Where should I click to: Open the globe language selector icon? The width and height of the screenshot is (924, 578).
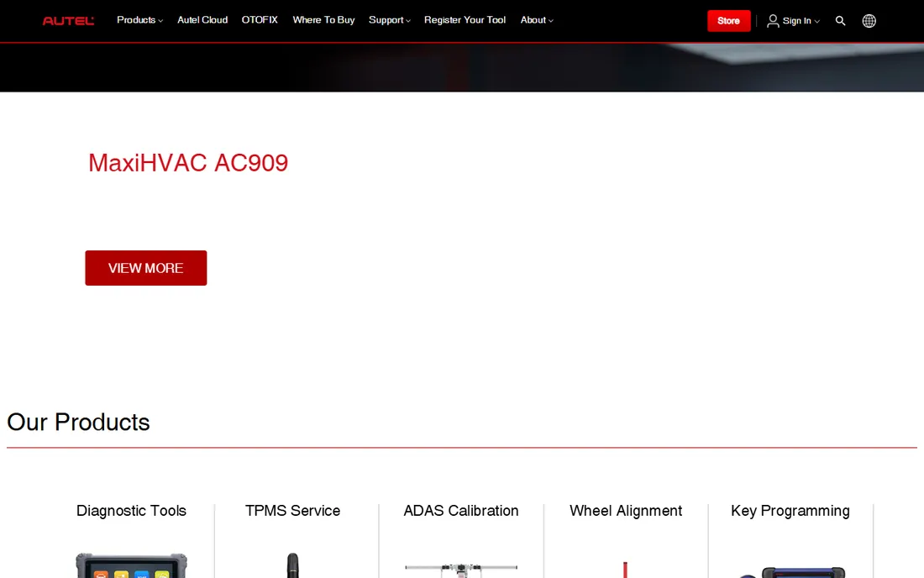(x=869, y=21)
